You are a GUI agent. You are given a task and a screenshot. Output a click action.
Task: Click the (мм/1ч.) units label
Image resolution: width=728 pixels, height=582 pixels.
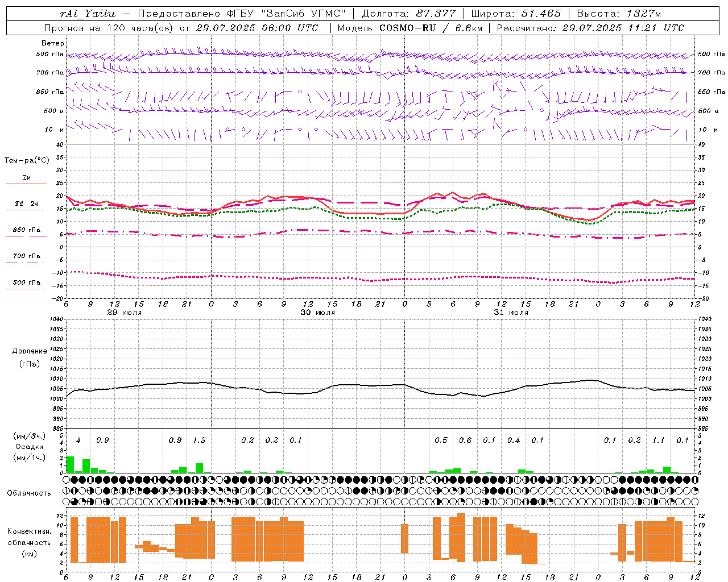point(30,458)
